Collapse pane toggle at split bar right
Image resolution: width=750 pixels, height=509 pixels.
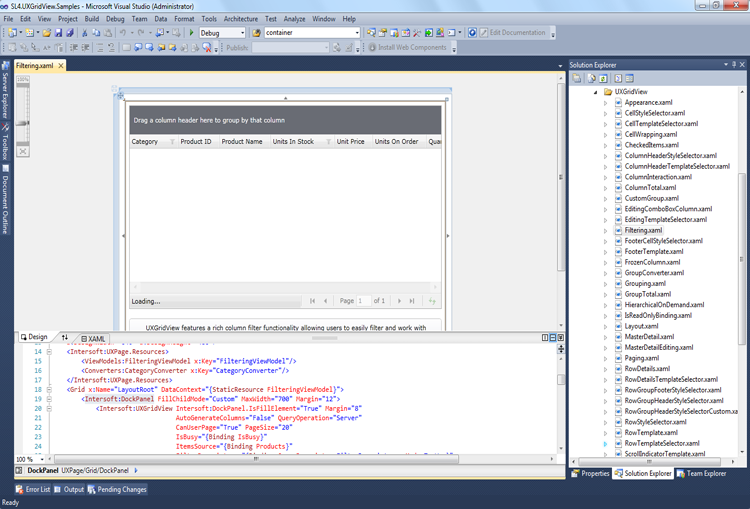tap(561, 337)
